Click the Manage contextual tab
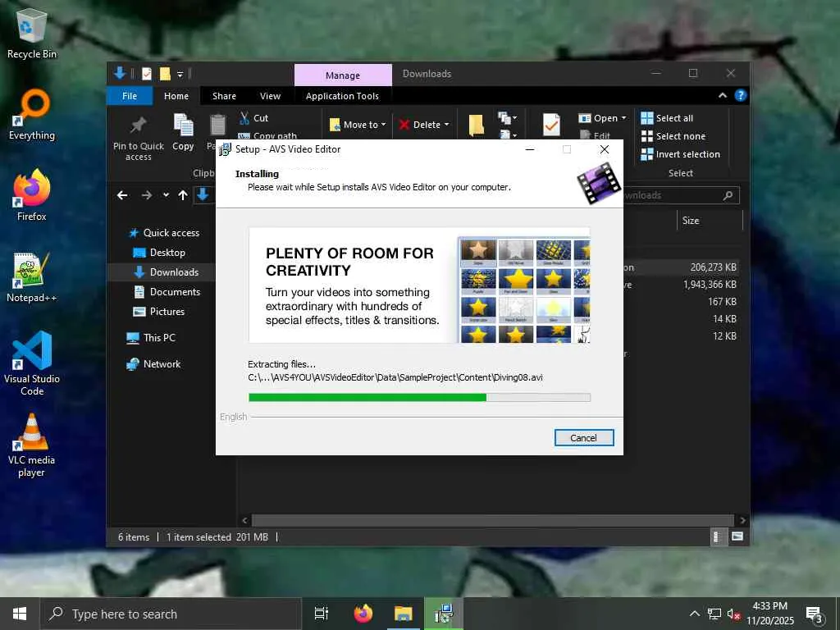Viewport: 840px width, 630px height. click(343, 75)
